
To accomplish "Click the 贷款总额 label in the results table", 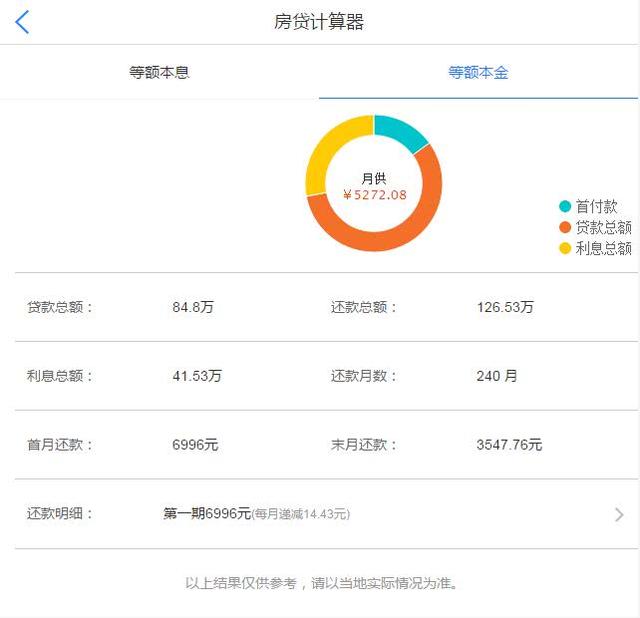I will [60, 307].
